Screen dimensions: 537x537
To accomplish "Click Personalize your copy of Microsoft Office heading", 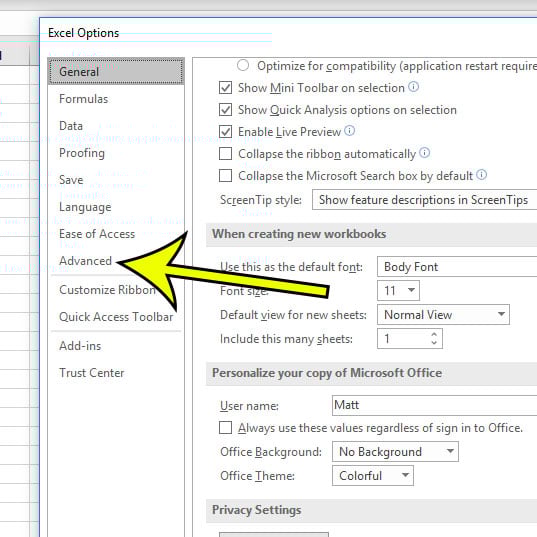I will tap(327, 373).
